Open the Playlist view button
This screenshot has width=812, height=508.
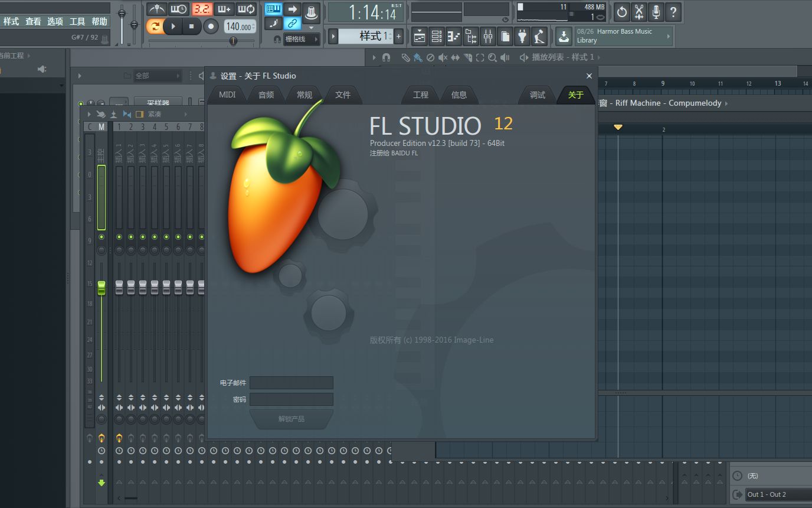[x=420, y=37]
